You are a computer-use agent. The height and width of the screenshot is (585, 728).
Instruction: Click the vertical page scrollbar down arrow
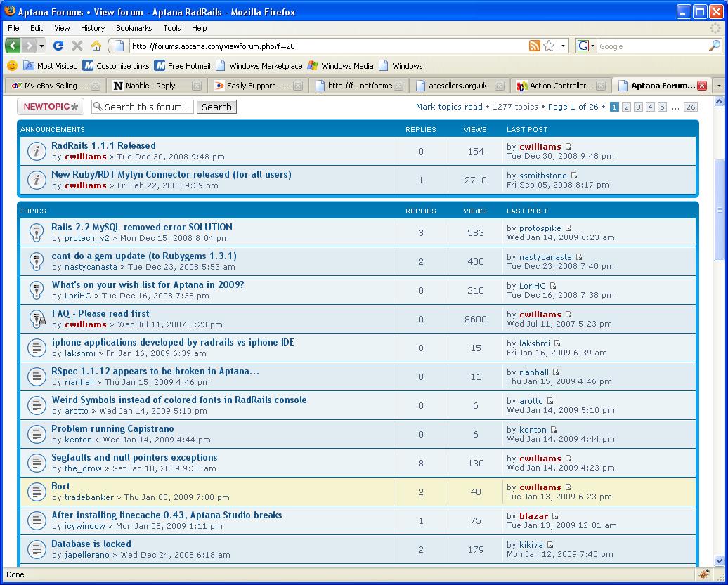pyautogui.click(x=719, y=560)
